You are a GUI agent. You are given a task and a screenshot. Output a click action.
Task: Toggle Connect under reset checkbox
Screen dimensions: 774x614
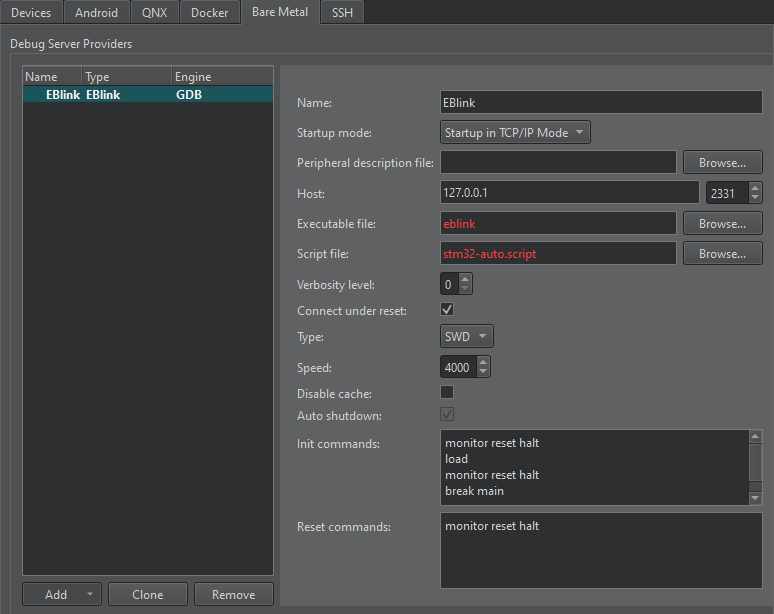(447, 311)
